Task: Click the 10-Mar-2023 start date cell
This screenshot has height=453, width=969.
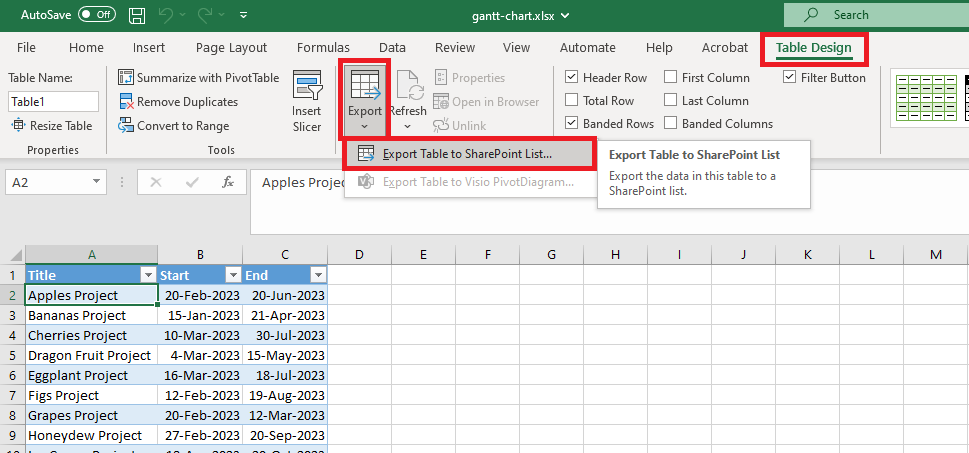Action: point(200,336)
